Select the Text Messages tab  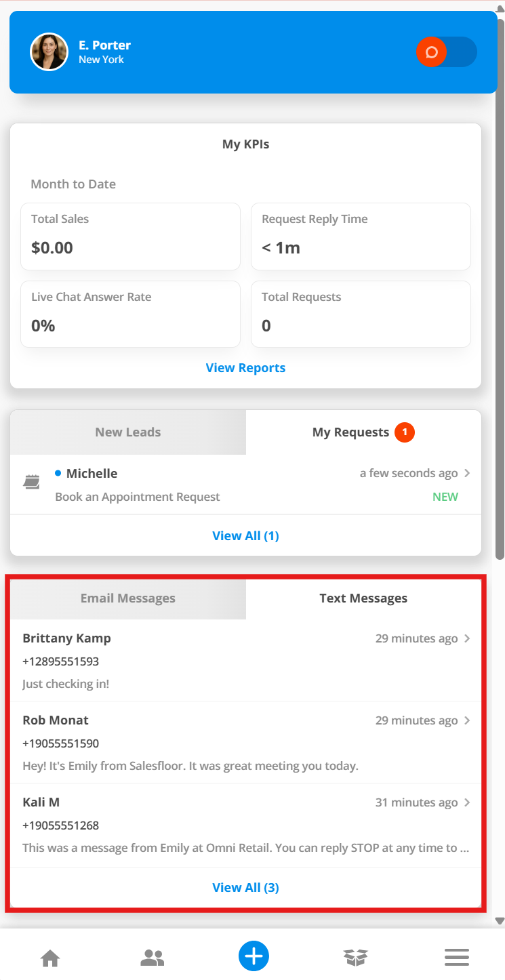tap(363, 598)
